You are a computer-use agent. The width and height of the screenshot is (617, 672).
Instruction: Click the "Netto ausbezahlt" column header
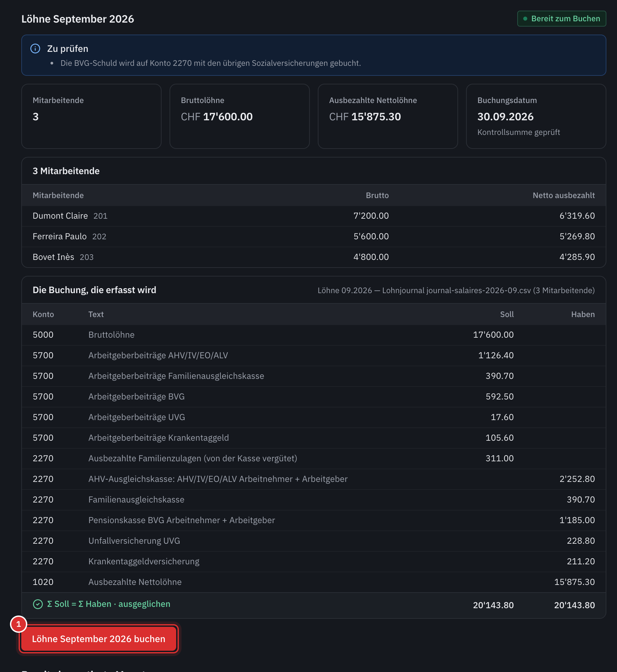coord(563,195)
